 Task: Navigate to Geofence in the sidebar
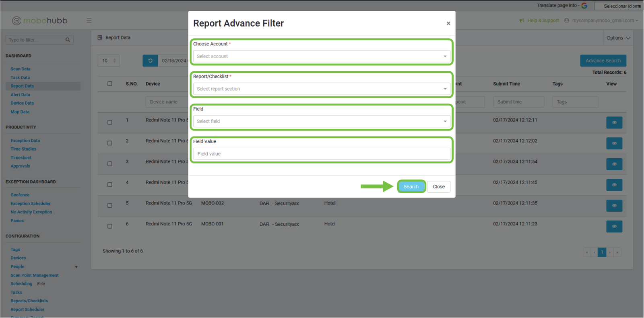pos(20,195)
